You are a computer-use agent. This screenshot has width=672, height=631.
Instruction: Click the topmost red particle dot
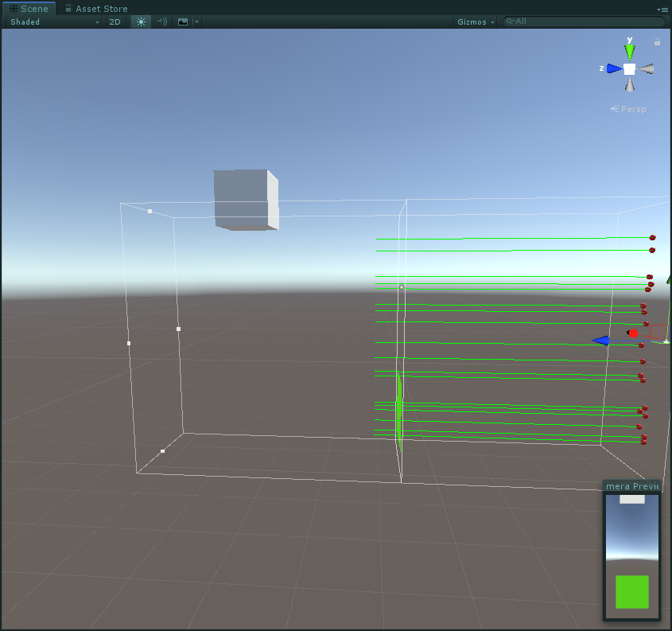(x=653, y=237)
